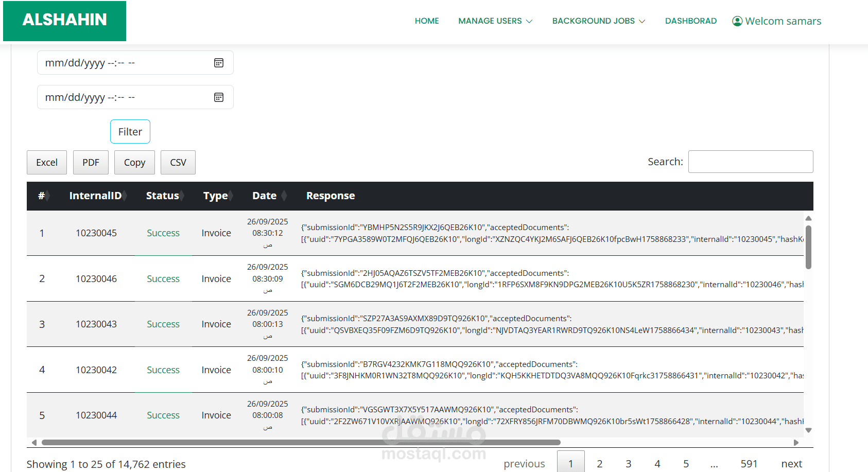Click the table horizontal scrollbar thumb
Viewport: 868px width, 472px height.
click(x=301, y=443)
